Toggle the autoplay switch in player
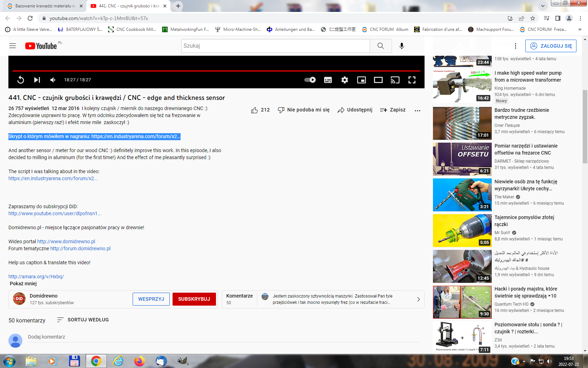The image size is (588, 368). coord(310,80)
